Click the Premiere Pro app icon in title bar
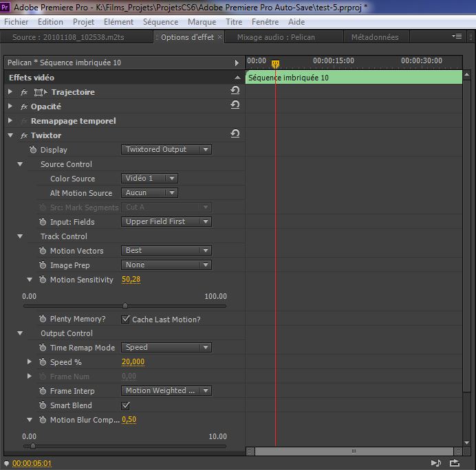The width and height of the screenshot is (476, 470). pyautogui.click(x=5, y=7)
